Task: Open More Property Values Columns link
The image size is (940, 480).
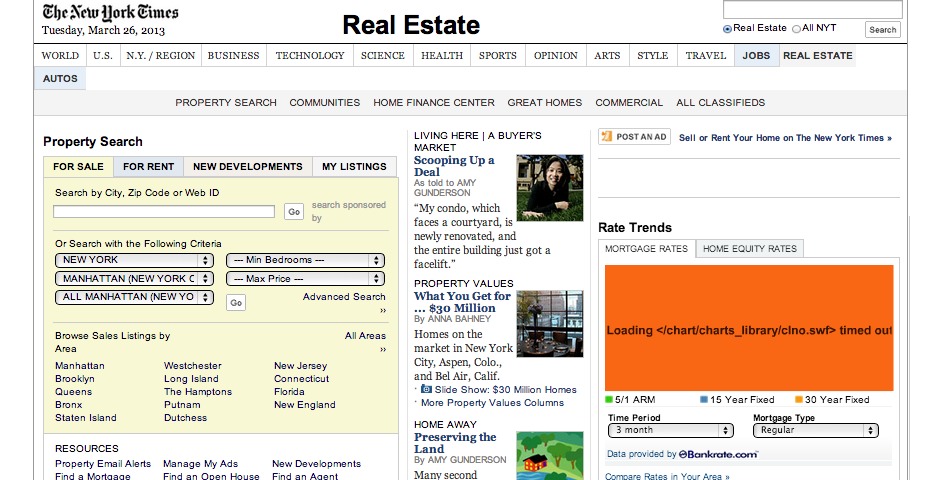Action: [x=492, y=403]
